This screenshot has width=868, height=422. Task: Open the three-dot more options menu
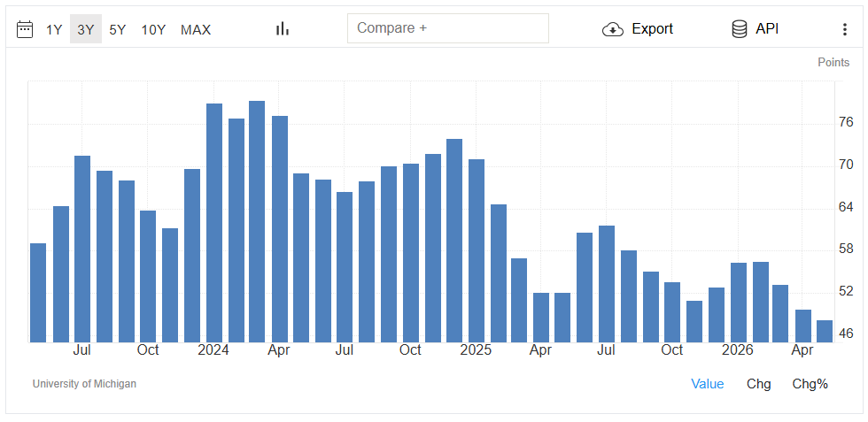[845, 29]
